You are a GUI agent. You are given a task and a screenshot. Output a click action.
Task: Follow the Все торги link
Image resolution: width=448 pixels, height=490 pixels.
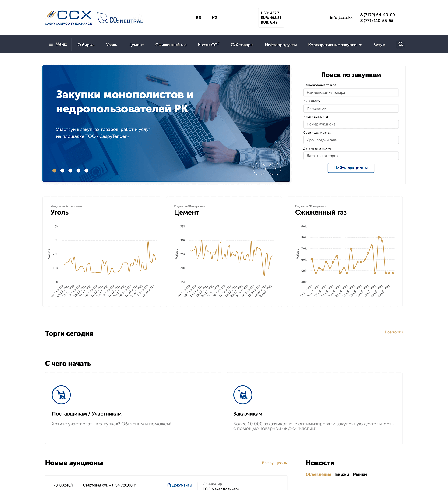[394, 332]
